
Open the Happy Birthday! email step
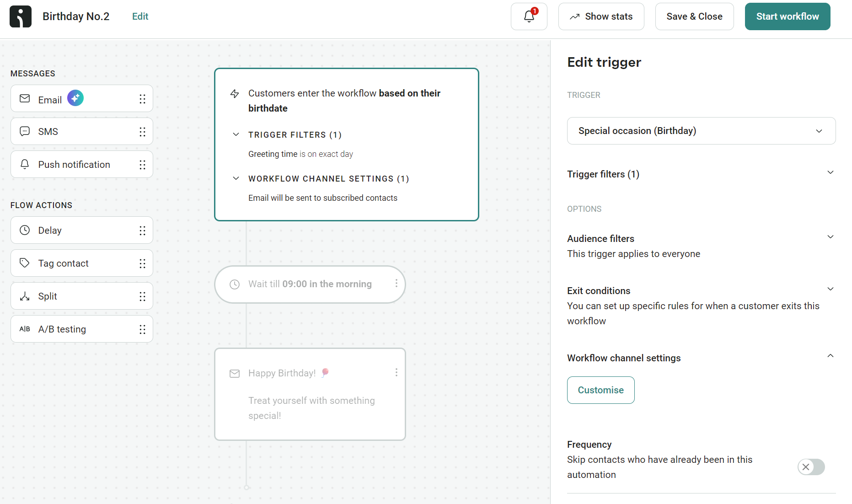(310, 394)
